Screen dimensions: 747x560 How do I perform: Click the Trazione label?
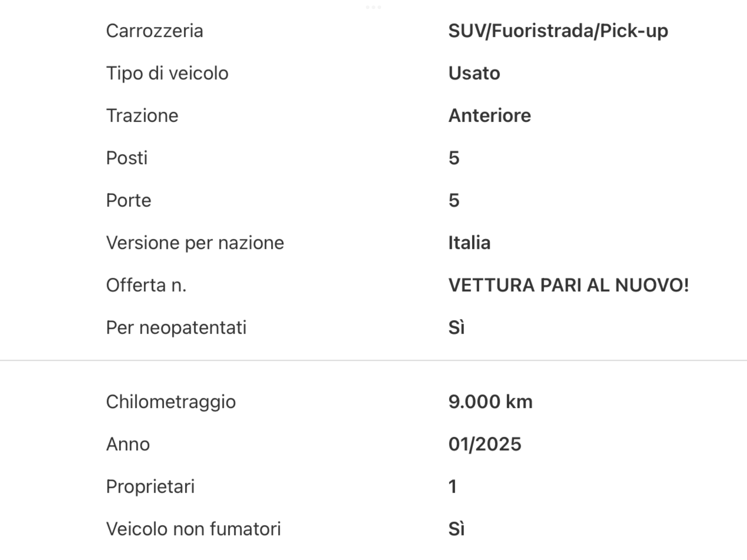[x=142, y=116]
